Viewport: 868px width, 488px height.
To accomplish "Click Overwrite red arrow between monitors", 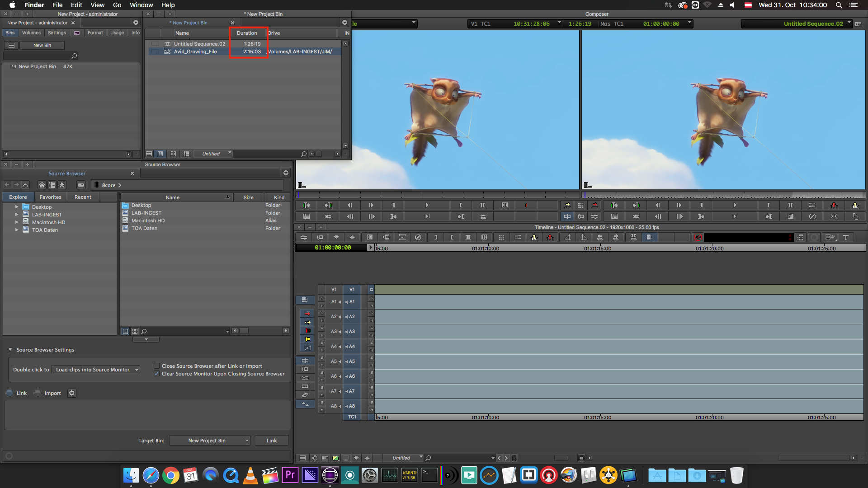I will coord(594,205).
